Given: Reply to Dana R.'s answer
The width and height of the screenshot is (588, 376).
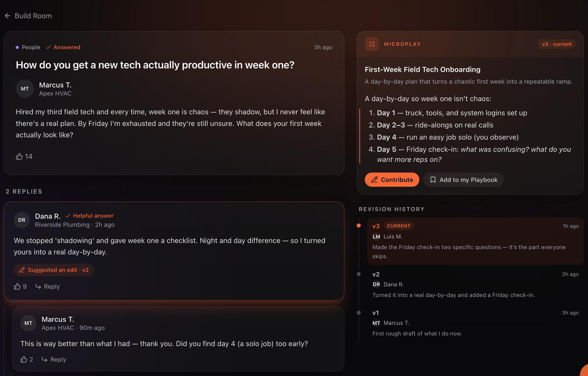Looking at the screenshot, I should point(47,286).
